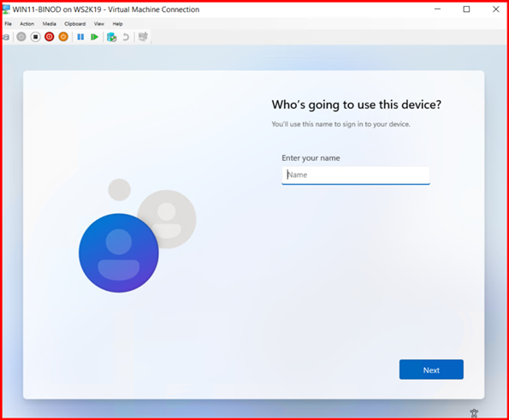This screenshot has height=420, width=509.
Task: Open the Accessibility icon at the bottom corner
Action: tap(474, 413)
